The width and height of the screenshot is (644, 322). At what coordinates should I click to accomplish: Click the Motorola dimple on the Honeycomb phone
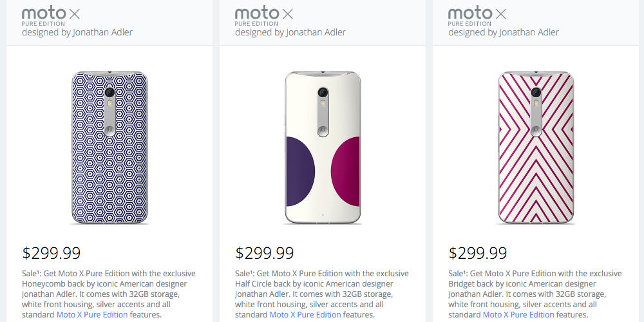pos(109,128)
